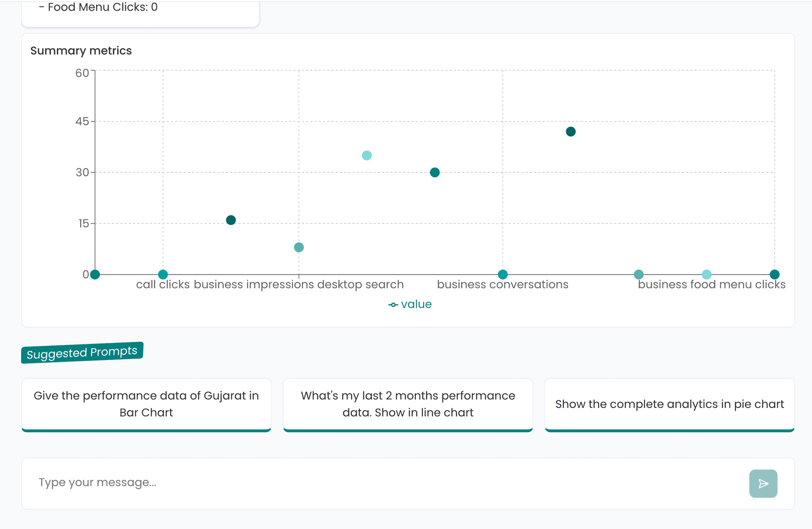Click the light teal data point near 35
The image size is (812, 529).
click(x=367, y=155)
